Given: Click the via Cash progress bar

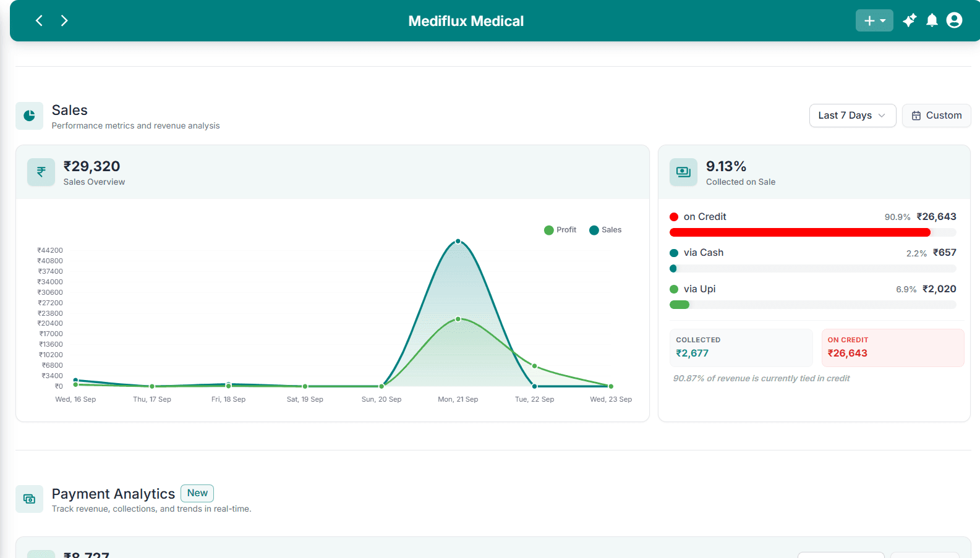Looking at the screenshot, I should click(812, 269).
